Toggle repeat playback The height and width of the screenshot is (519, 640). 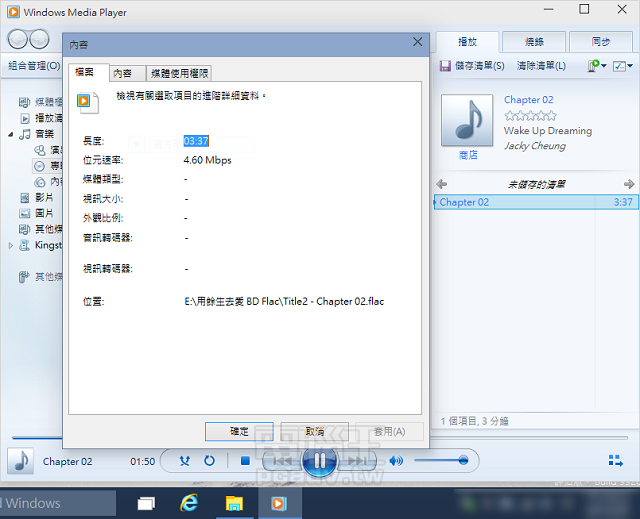click(209, 461)
